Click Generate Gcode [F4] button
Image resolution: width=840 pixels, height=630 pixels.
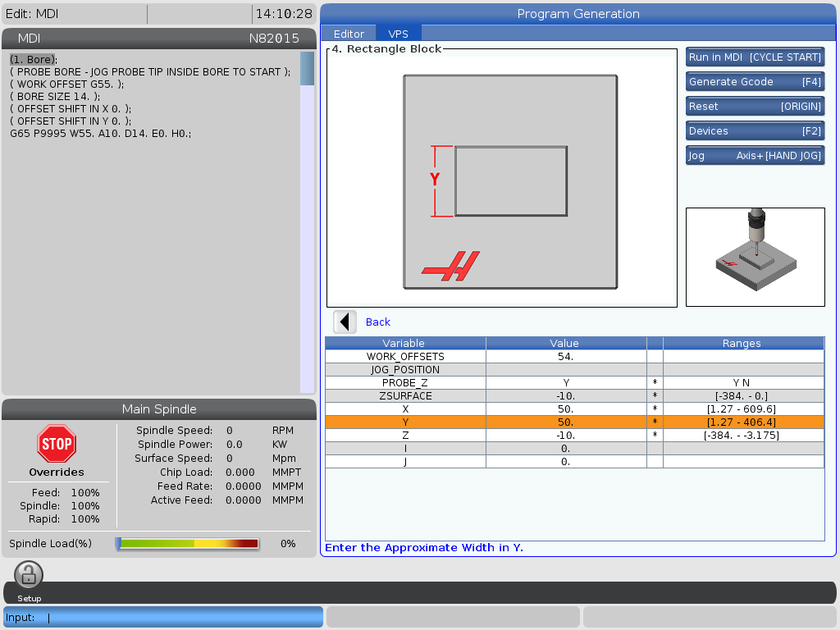(x=755, y=81)
